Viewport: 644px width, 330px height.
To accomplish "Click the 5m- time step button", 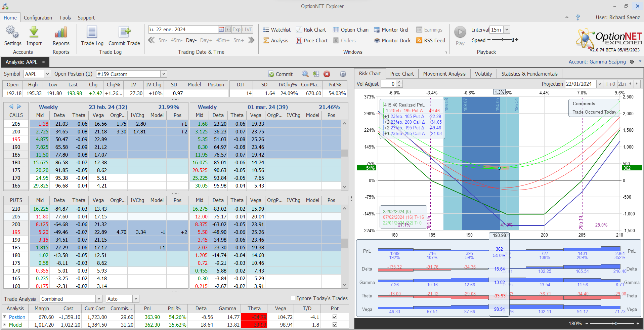I will [x=163, y=40].
